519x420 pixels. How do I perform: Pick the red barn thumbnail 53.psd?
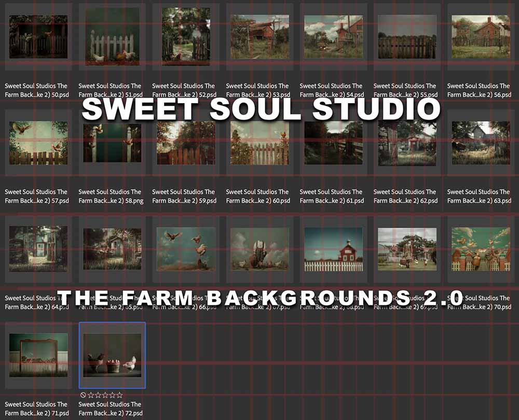pos(260,37)
